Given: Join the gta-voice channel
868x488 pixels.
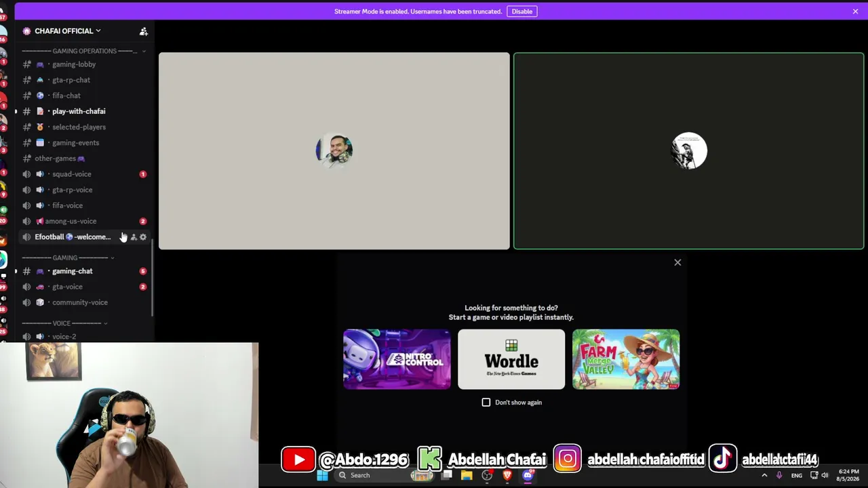Looking at the screenshot, I should 85,287.
